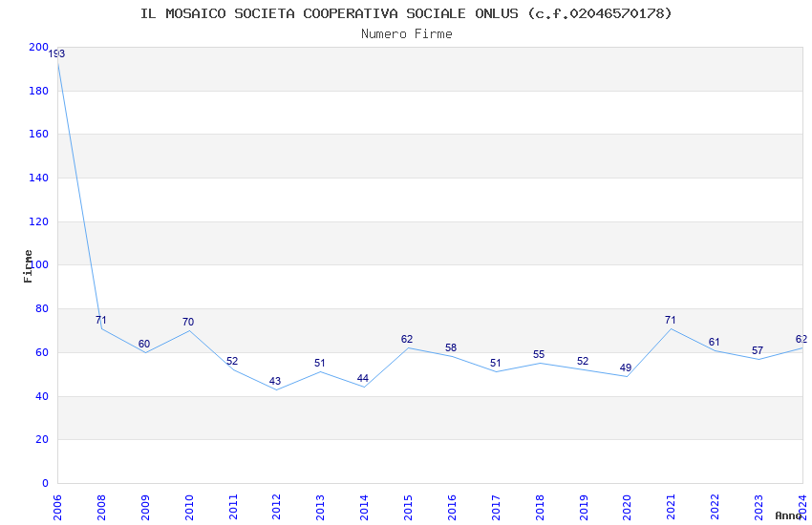Click the 2011 year label on x-axis
Image resolution: width=812 pixels, height=525 pixels.
pos(233,508)
